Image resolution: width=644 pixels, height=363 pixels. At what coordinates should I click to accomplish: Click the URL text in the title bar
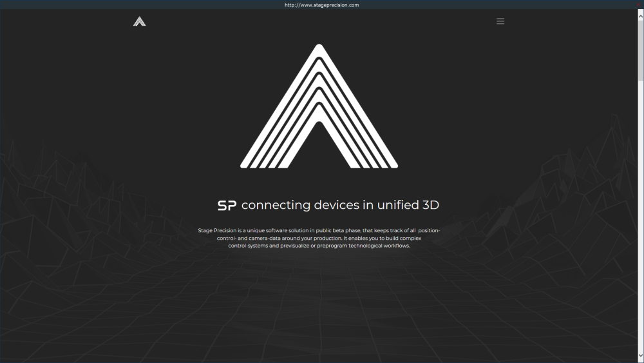tap(321, 5)
